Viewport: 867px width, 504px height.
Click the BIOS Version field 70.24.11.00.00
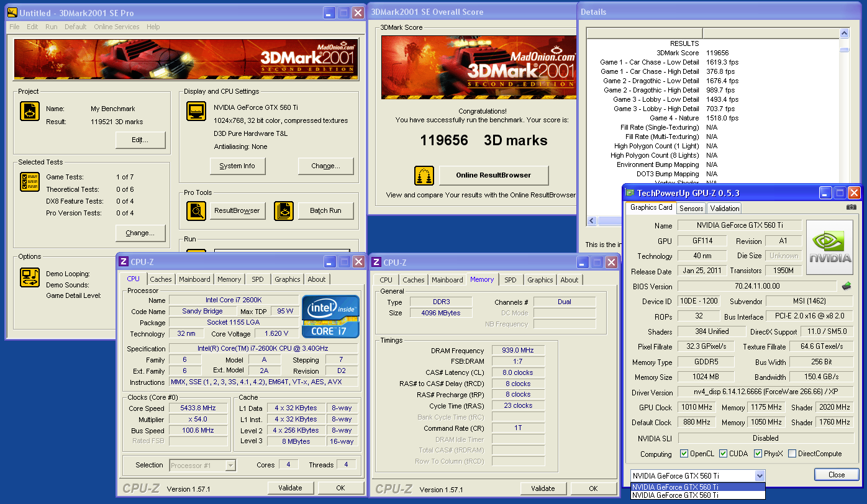[x=757, y=287]
